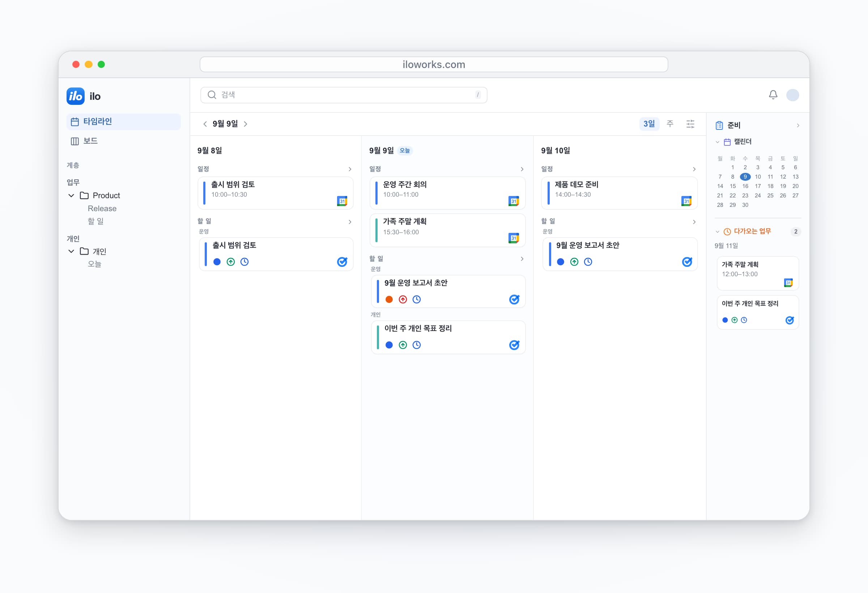Click Google Calendar icon on 15:30 가족 주말 계획
Viewport: 868px width, 593px height.
514,238
